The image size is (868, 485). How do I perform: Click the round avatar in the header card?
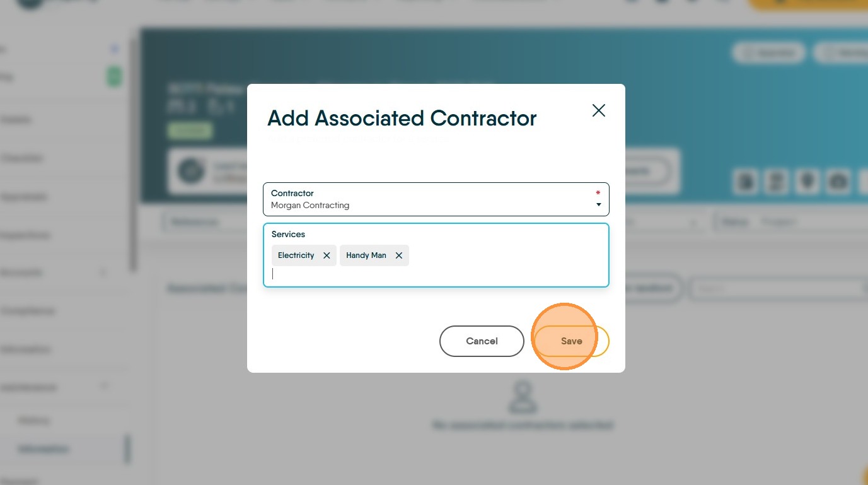(x=190, y=171)
